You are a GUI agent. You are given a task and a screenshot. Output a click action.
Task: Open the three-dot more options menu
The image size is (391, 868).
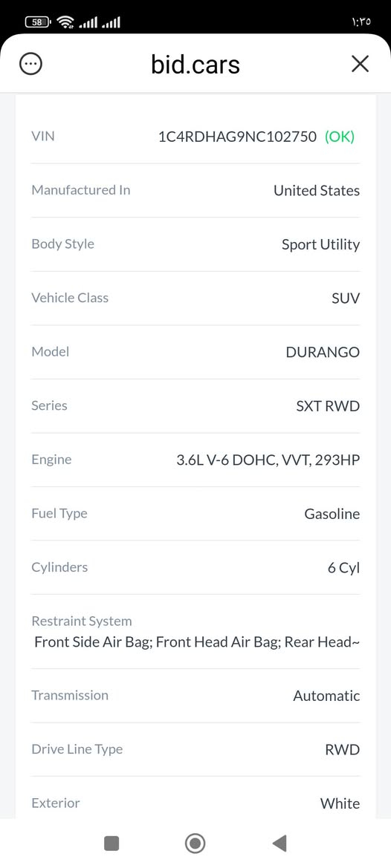pos(30,64)
